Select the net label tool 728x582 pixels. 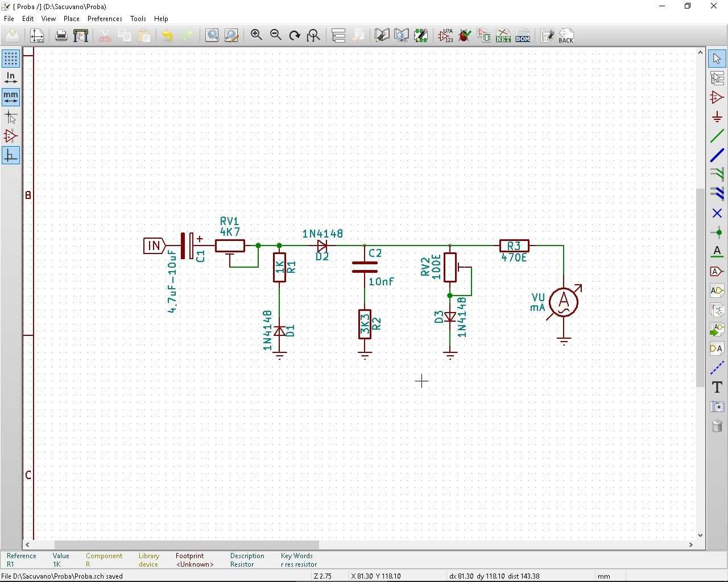point(717,252)
